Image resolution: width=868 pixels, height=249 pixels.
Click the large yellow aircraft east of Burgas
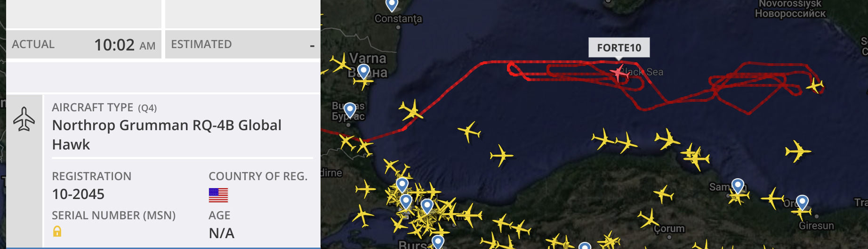(411, 110)
